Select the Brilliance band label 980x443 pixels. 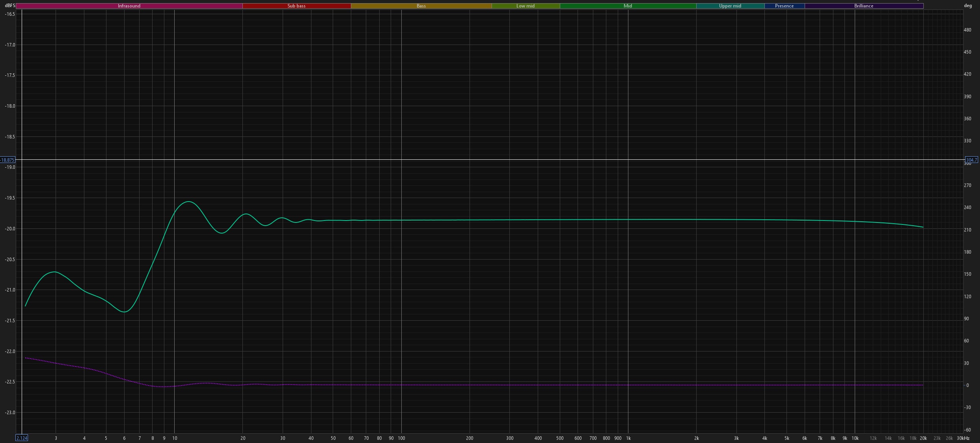[x=864, y=6]
